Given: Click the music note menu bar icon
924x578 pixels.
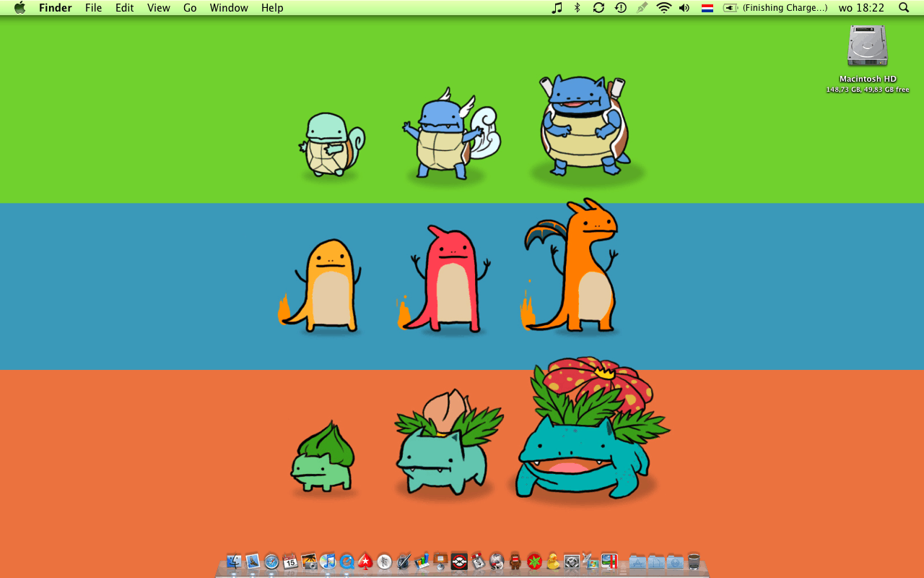Looking at the screenshot, I should [557, 8].
